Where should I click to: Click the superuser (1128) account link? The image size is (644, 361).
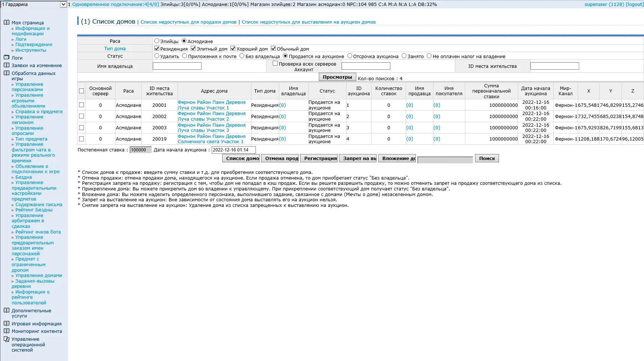click(604, 4)
